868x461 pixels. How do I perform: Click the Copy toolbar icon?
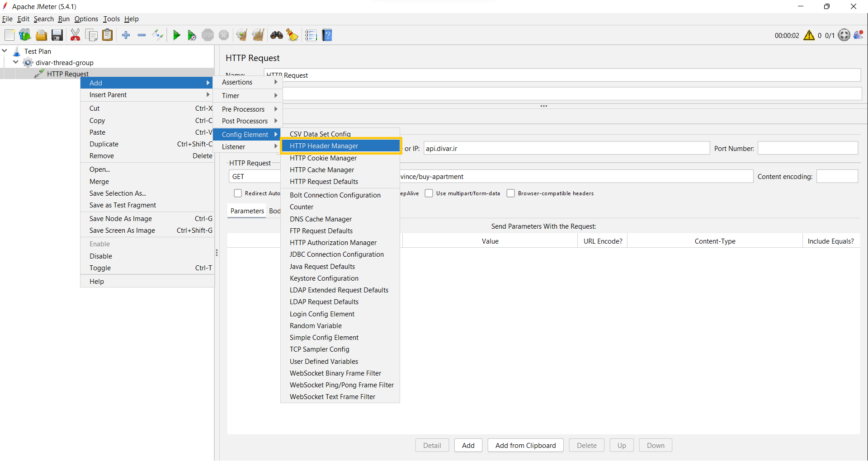click(91, 35)
